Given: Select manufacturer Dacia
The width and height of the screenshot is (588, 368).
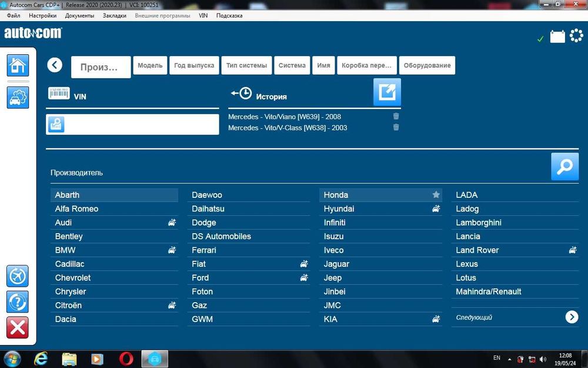Looking at the screenshot, I should tap(115, 319).
